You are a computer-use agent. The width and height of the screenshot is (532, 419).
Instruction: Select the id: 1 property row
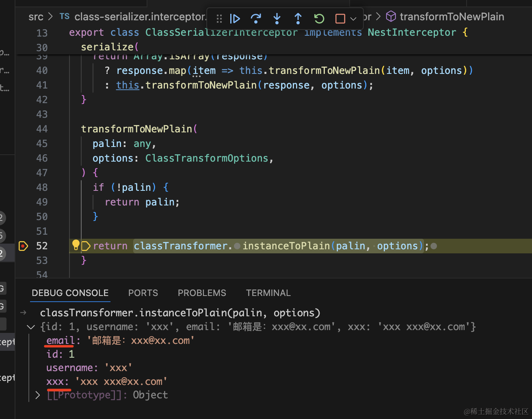(61, 354)
